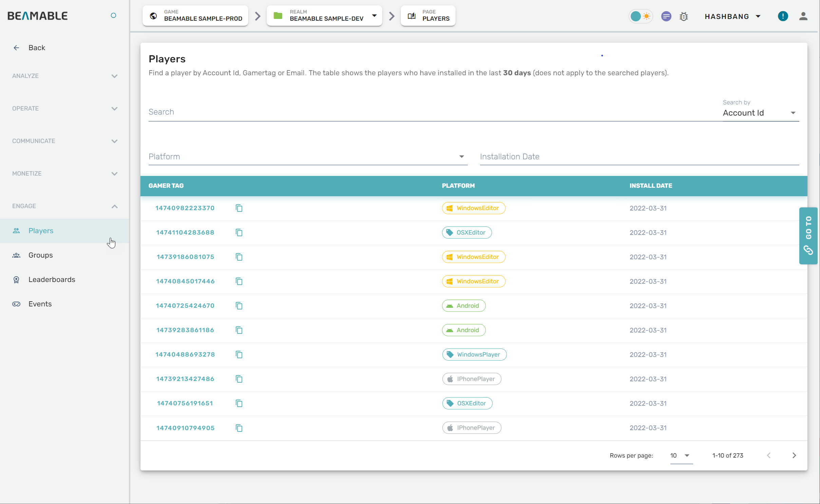Copy gamer tag 14740725424670 via copy icon
The image size is (820, 504).
239,306
